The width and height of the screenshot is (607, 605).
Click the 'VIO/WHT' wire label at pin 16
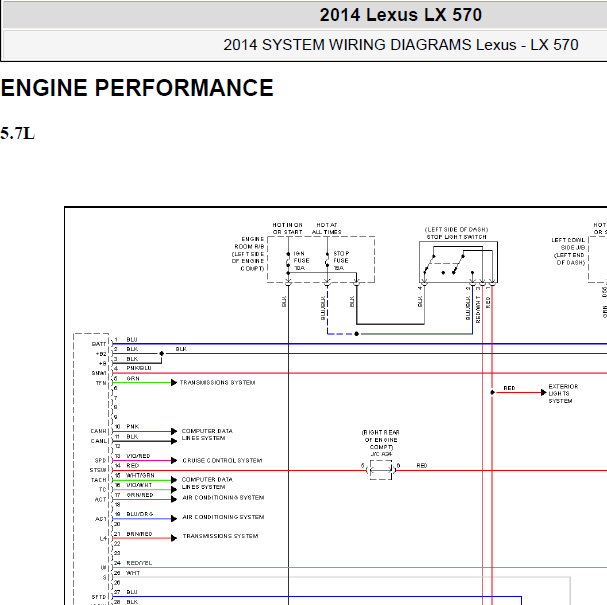pyautogui.click(x=139, y=485)
